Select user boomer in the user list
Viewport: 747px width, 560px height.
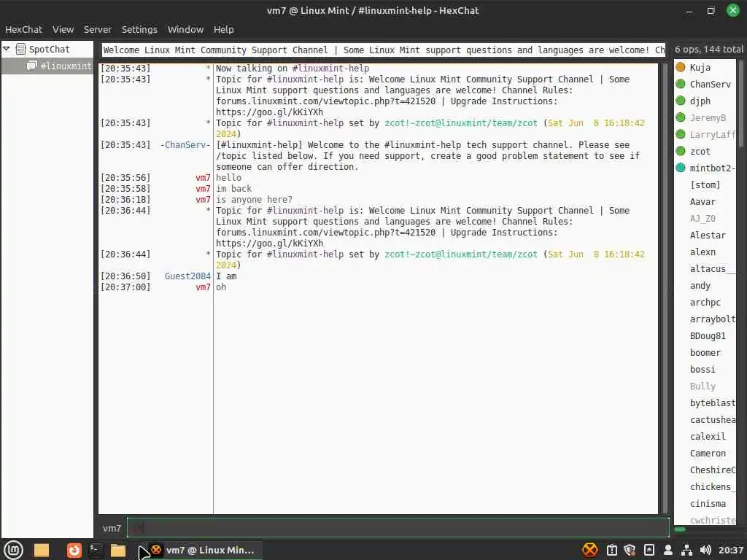coord(705,352)
